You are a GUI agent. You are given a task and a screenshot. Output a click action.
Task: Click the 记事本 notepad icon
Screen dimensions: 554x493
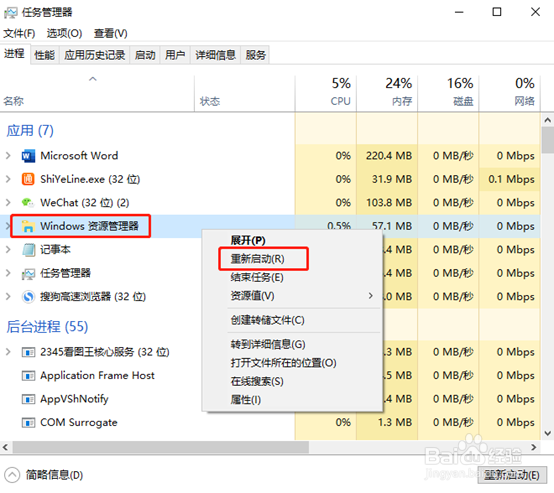[28, 250]
